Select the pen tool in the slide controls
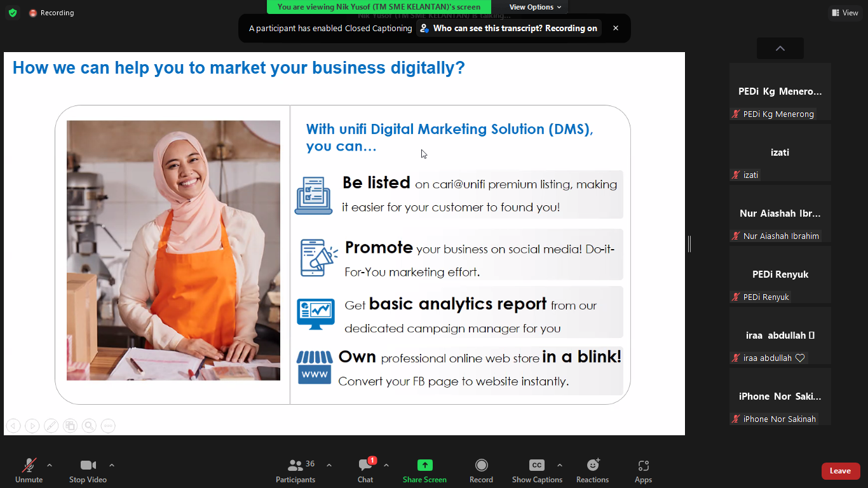868x488 pixels. point(51,426)
